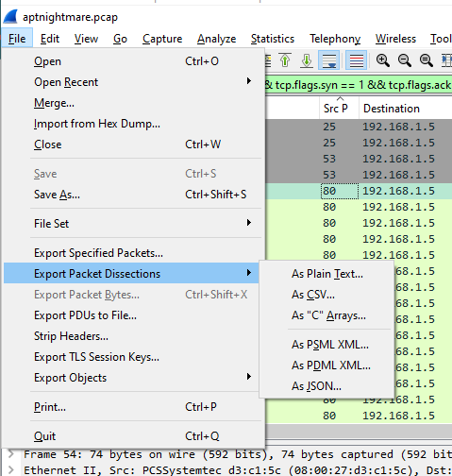This screenshot has height=476, width=452.
Task: Select Export Specified Packets...
Action: 98,253
